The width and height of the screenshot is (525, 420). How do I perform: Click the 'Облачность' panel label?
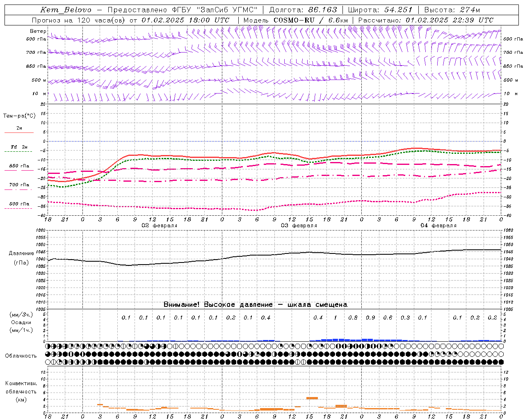[21, 356]
